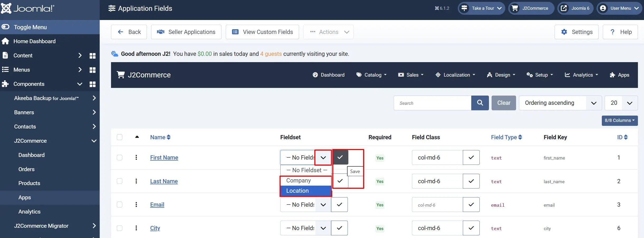Tick the select-all checkbox in table header
The image size is (644, 238).
[x=120, y=137]
